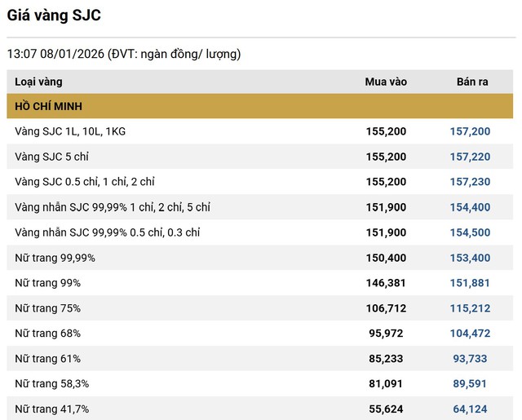Select the 'Nữ trang 68%' row label
522x420 pixels.
click(x=47, y=334)
